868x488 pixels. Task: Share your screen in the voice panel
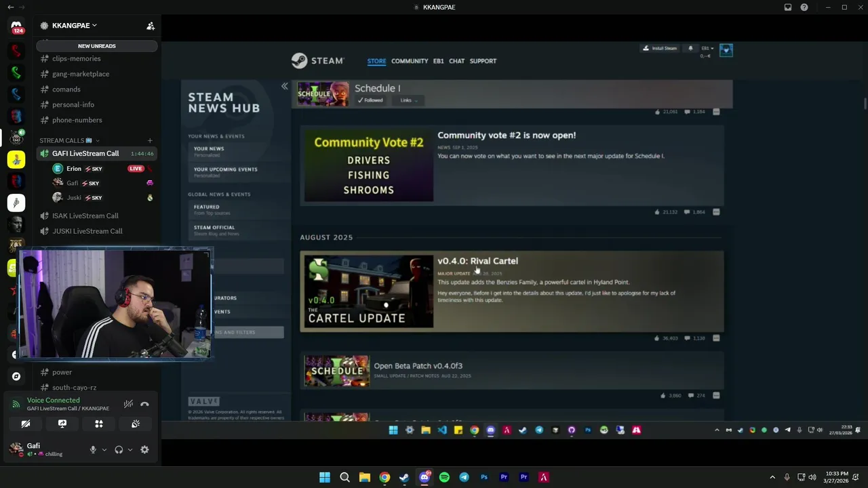(x=62, y=424)
